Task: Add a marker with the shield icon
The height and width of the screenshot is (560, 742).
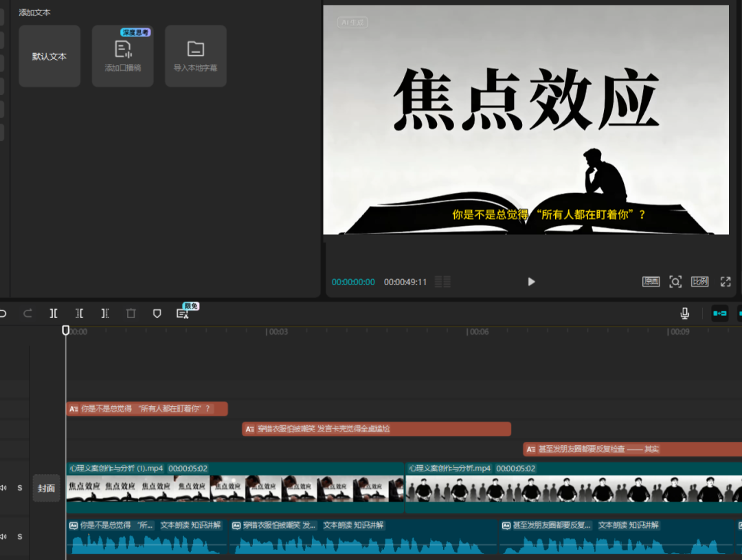Action: pyautogui.click(x=157, y=313)
